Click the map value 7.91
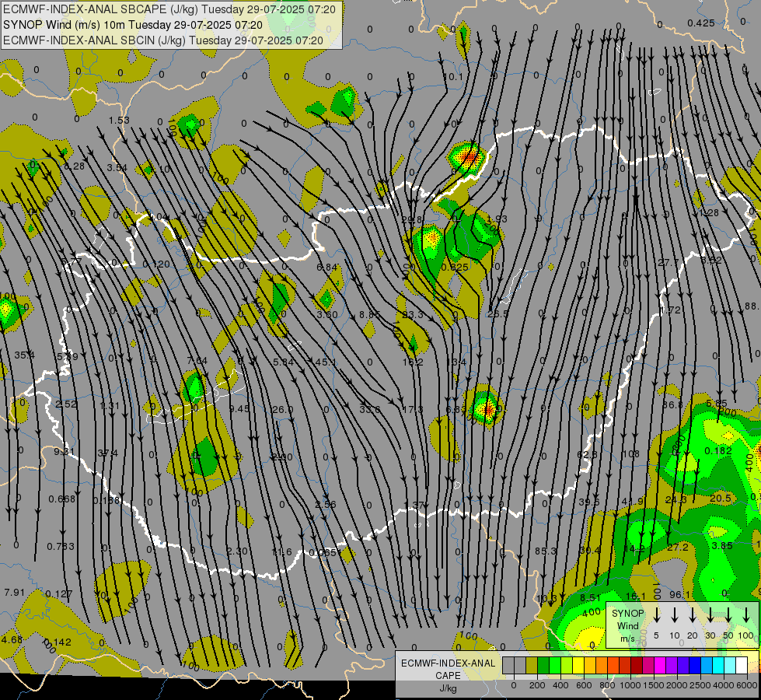Image resolution: width=761 pixels, height=700 pixels. coord(14,592)
